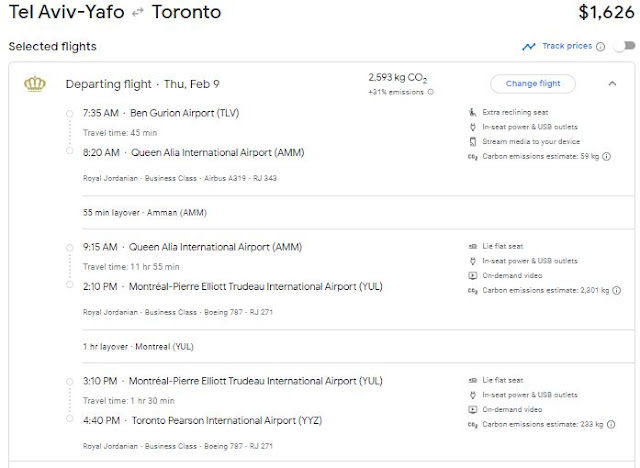Click the +31% emissions label
The height and width of the screenshot is (468, 640).
click(x=396, y=92)
